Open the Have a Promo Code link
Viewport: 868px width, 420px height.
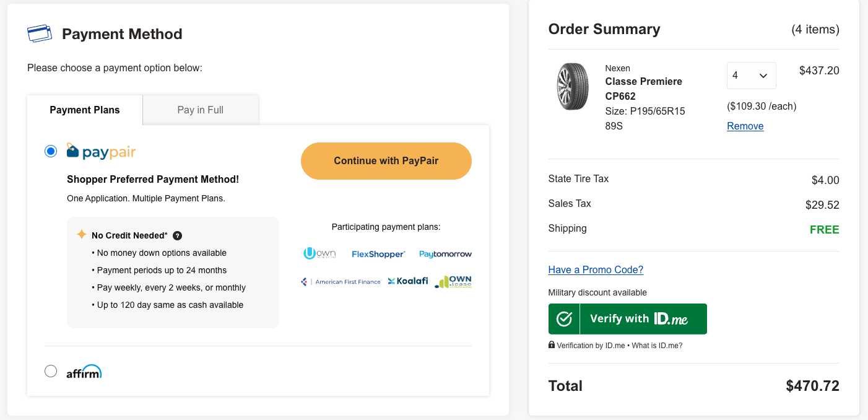click(x=596, y=270)
